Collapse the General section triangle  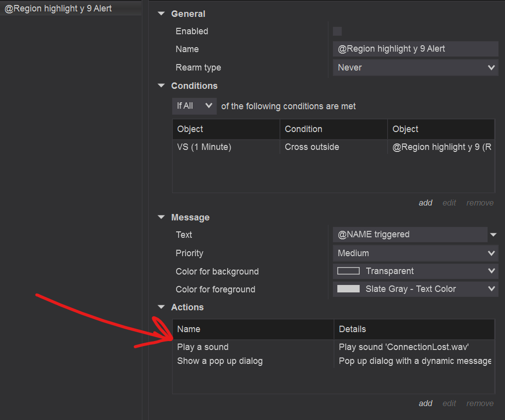[161, 14]
